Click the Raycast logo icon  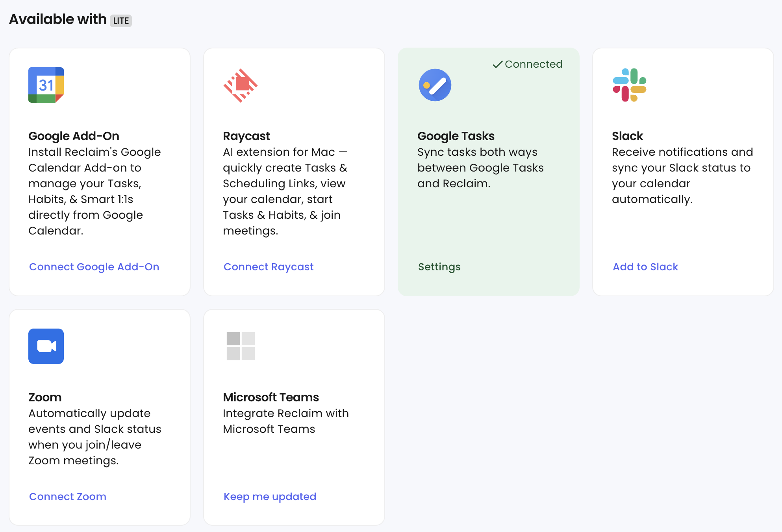pos(240,85)
